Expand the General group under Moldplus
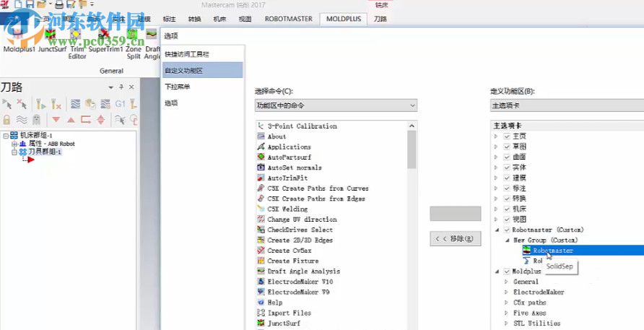Image resolution: width=644 pixels, height=330 pixels. click(506, 282)
